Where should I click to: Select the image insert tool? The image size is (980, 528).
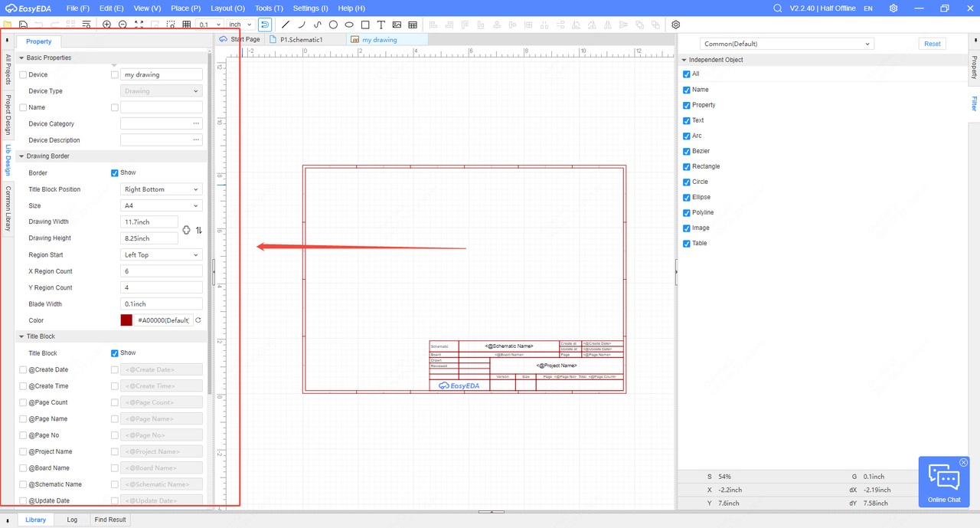[397, 25]
